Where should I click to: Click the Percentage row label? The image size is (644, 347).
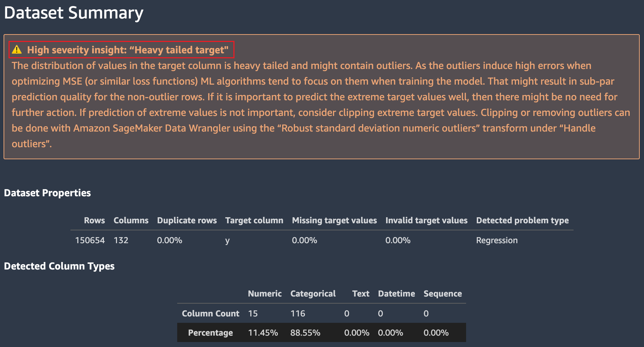pos(210,333)
